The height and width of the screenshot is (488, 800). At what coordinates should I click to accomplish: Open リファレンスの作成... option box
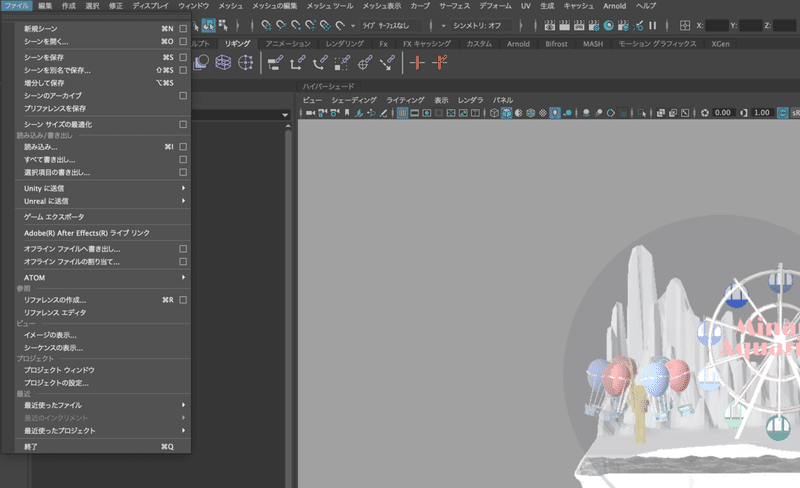(183, 300)
